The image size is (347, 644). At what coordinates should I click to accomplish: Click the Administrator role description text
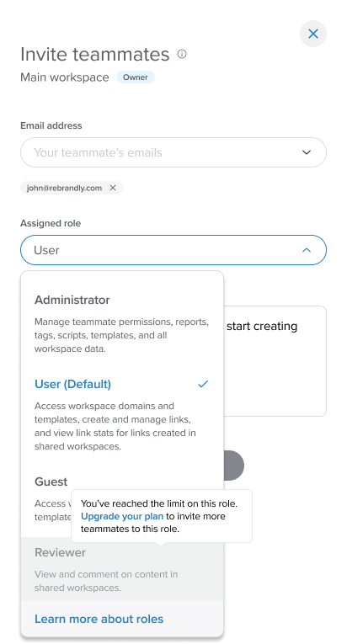click(x=121, y=335)
